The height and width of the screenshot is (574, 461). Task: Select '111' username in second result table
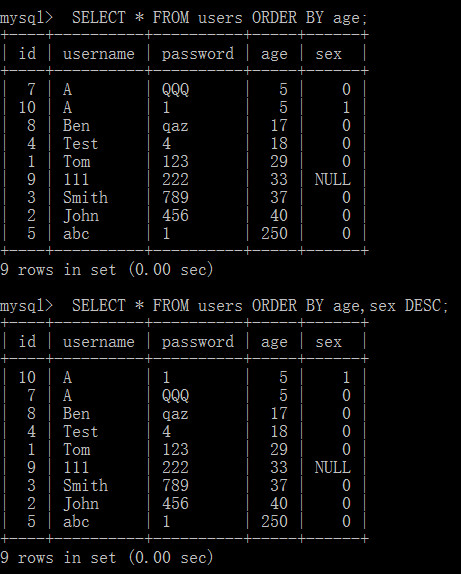[76, 467]
